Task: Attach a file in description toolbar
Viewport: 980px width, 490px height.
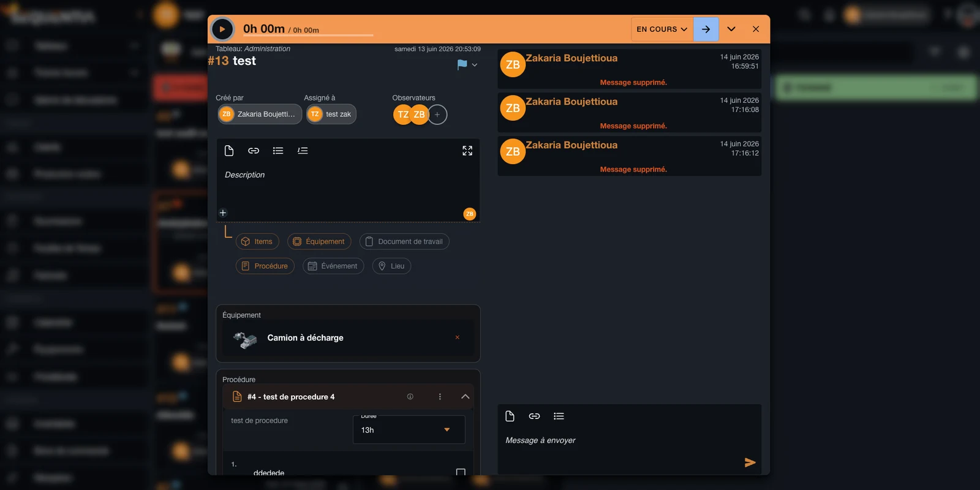Action: [x=229, y=151]
